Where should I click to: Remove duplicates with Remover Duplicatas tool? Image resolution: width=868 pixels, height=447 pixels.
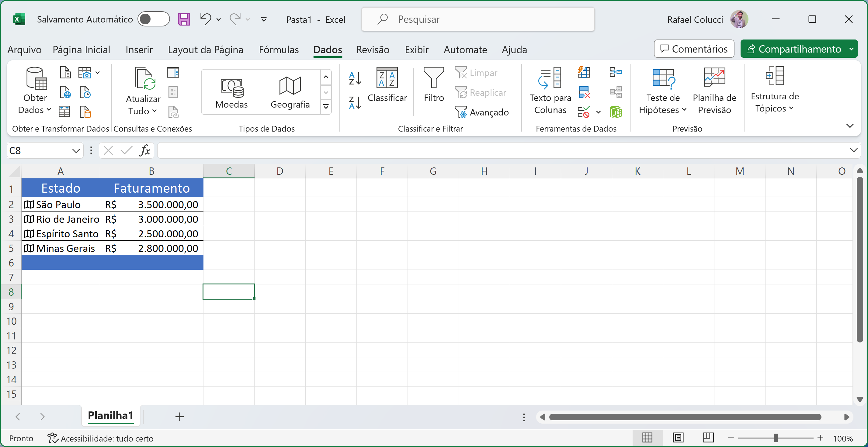pos(585,92)
